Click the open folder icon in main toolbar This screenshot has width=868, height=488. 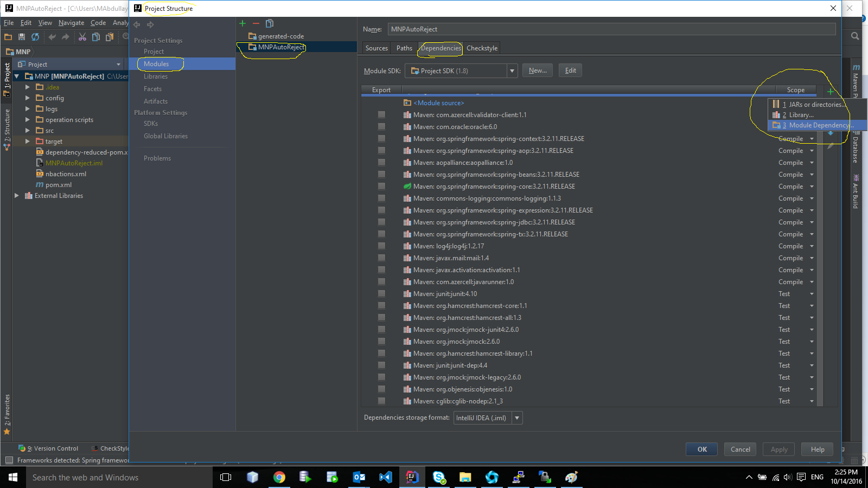tap(8, 37)
